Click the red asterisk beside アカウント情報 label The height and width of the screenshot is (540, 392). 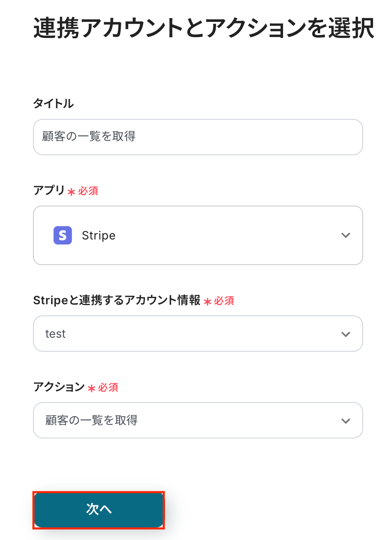pos(208,301)
